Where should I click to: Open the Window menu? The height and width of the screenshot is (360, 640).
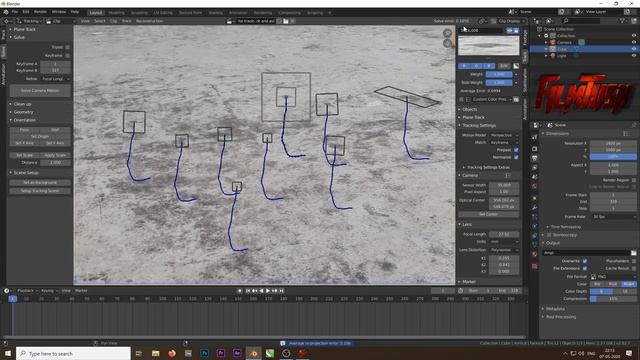[x=59, y=12]
